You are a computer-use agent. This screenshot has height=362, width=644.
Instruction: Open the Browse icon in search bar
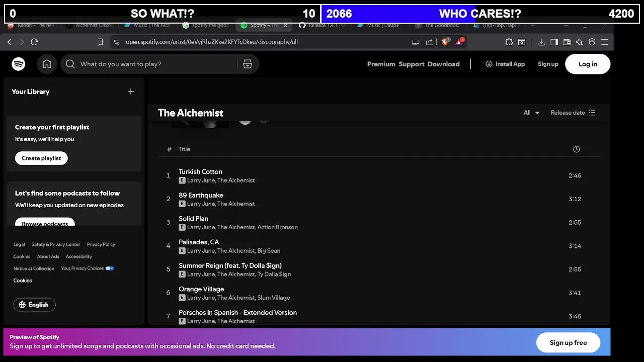(x=247, y=64)
